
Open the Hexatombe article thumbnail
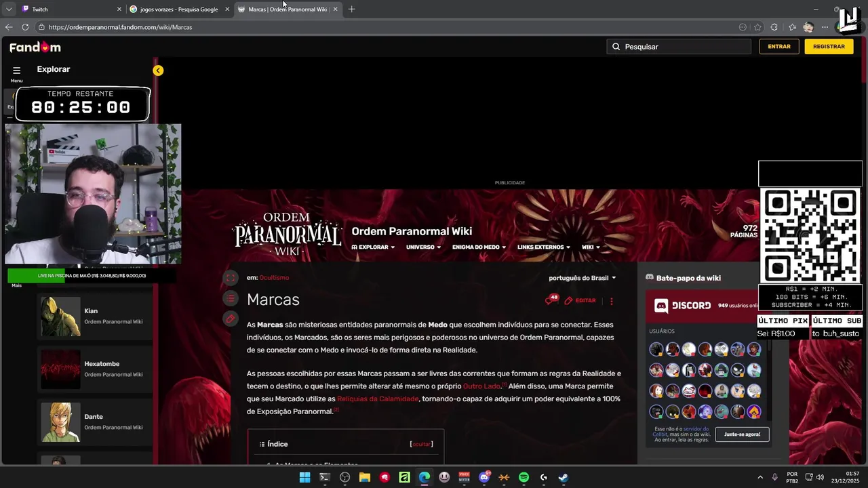click(60, 369)
